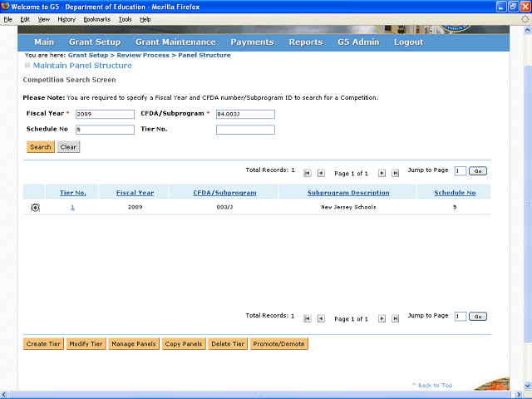This screenshot has width=532, height=399.
Task: Click the horizontal scrollbar left arrow
Action: (4, 395)
